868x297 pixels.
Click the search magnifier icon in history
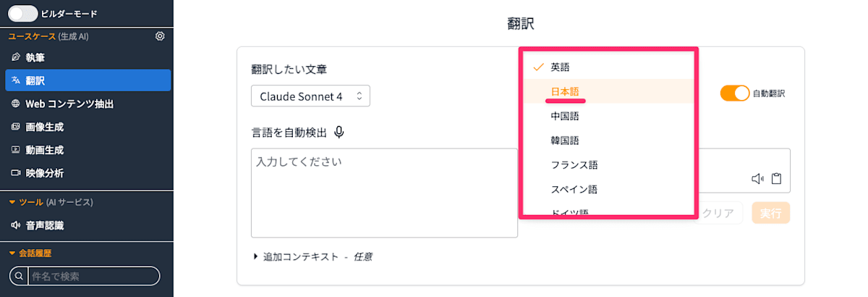[x=19, y=276]
